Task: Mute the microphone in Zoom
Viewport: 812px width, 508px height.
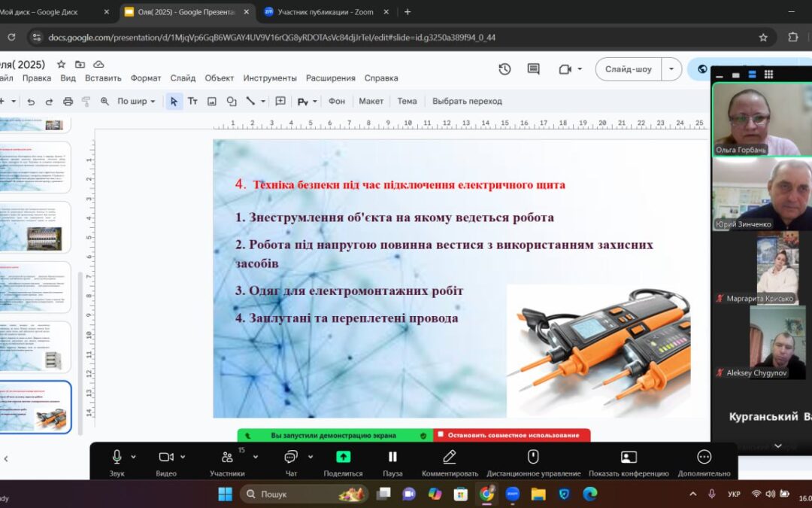Action: [x=115, y=456]
